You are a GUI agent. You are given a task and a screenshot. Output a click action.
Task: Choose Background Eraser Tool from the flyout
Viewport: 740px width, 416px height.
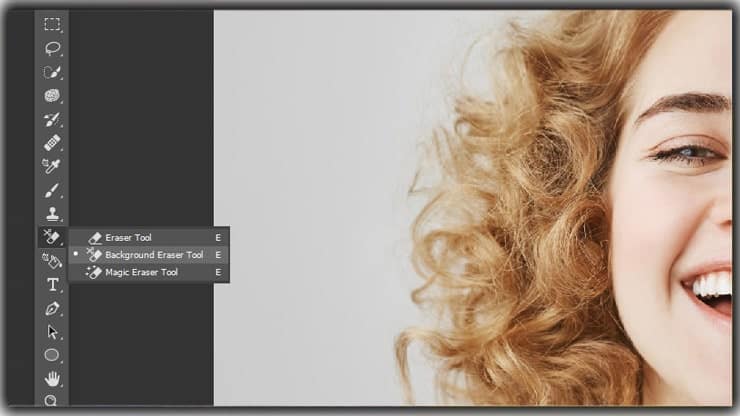[149, 255]
